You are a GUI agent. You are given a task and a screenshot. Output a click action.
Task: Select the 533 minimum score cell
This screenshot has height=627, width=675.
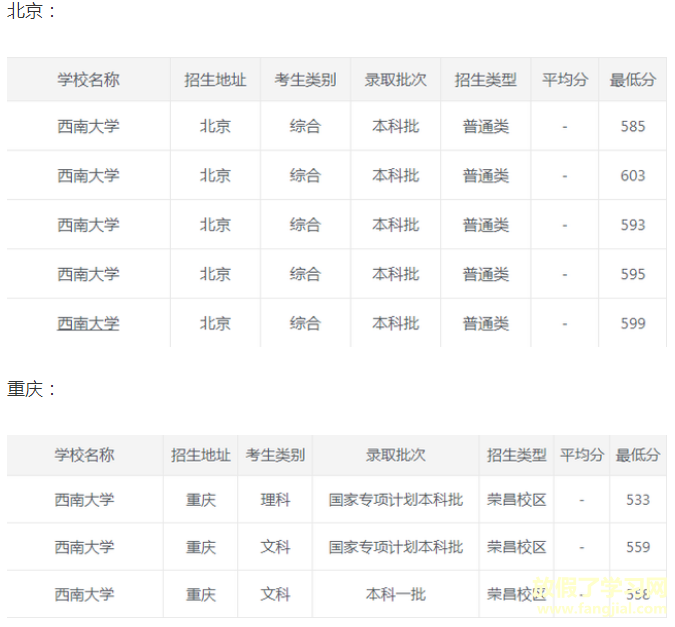tap(638, 500)
